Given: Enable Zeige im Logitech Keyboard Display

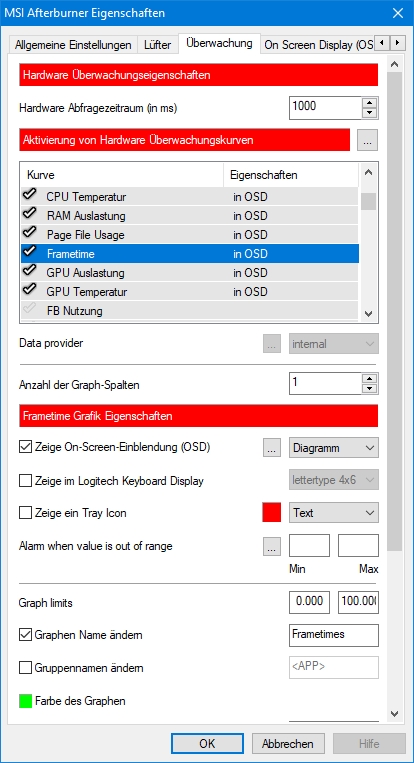Looking at the screenshot, I should tap(25, 481).
